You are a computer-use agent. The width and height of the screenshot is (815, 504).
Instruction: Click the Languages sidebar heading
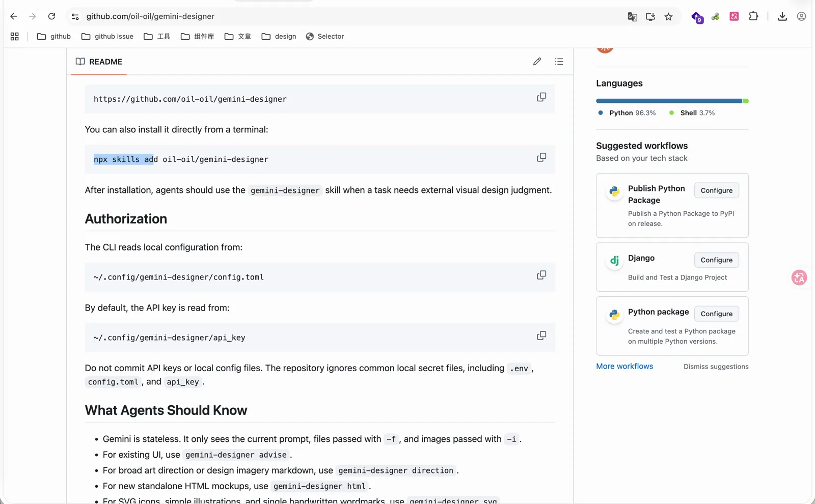point(619,83)
